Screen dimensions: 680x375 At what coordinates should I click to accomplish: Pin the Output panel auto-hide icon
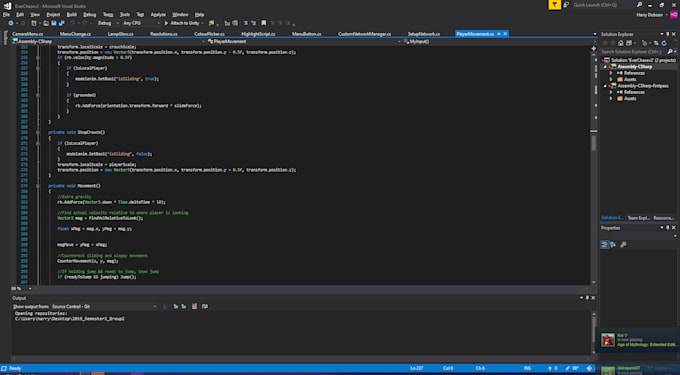coord(588,298)
